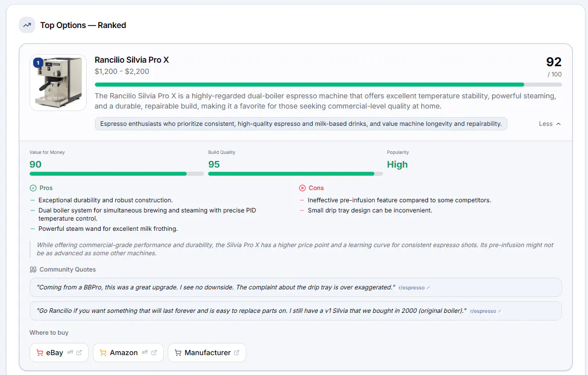Click the Community Quotes quotation mark icon

[33, 270]
